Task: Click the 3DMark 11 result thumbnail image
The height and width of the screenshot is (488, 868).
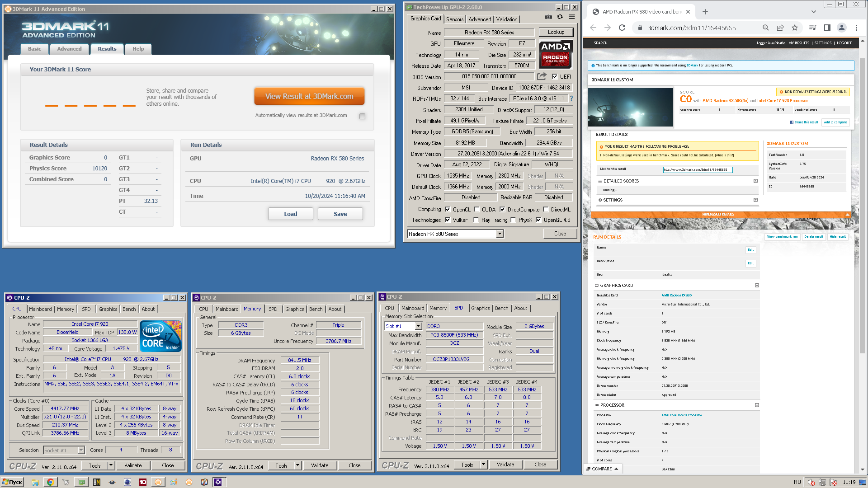Action: 631,107
